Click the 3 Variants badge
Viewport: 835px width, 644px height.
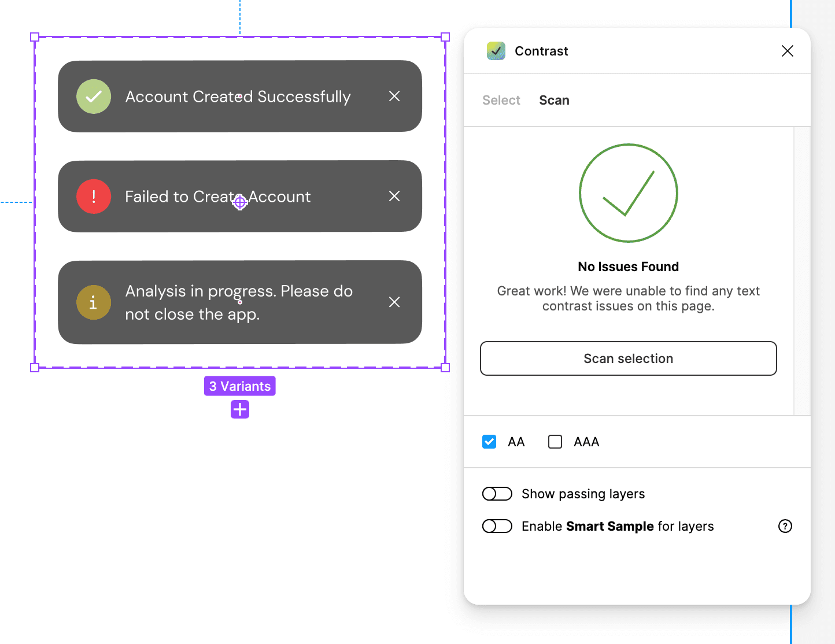coord(239,386)
